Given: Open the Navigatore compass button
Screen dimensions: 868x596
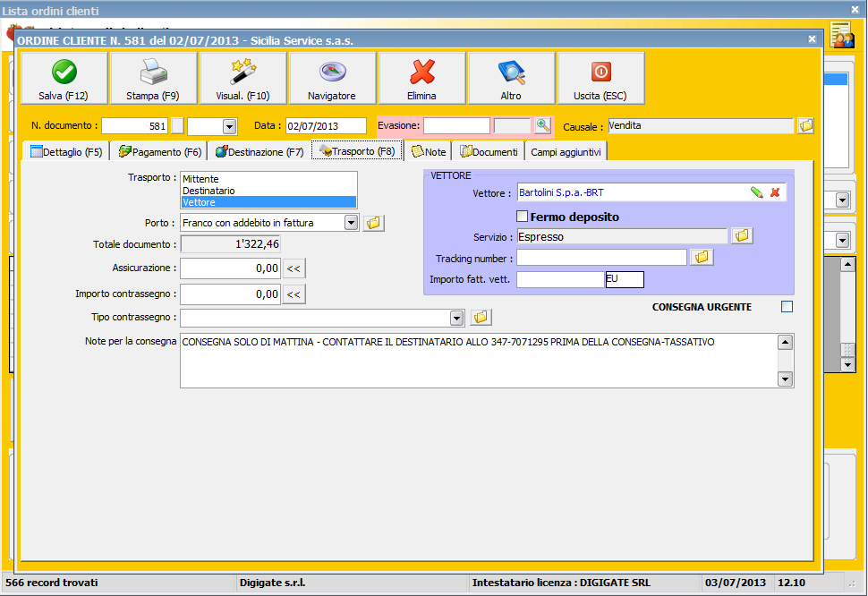Looking at the screenshot, I should click(332, 78).
